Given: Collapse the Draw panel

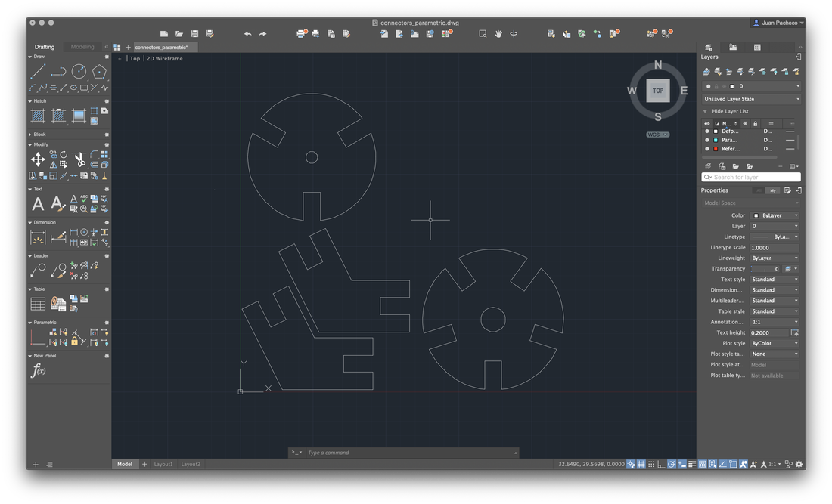Looking at the screenshot, I should pyautogui.click(x=29, y=57).
